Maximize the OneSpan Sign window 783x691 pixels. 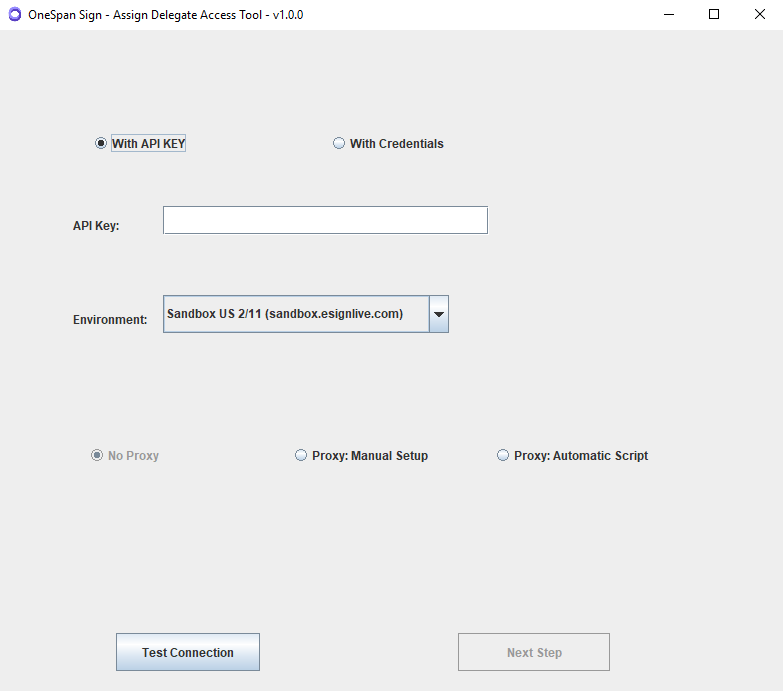[x=714, y=14]
